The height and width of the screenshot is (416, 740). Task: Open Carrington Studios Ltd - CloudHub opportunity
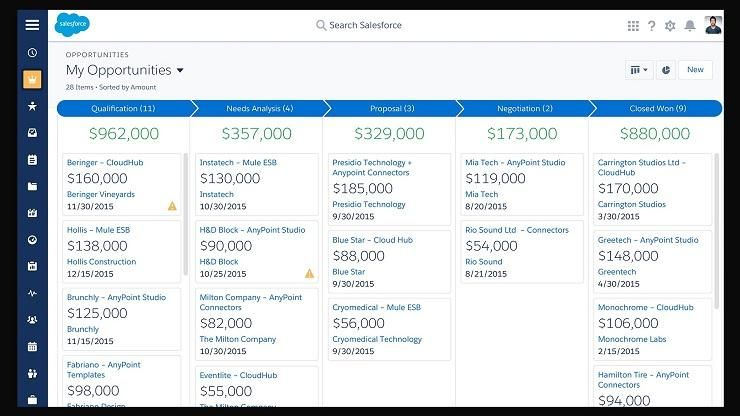tap(641, 168)
